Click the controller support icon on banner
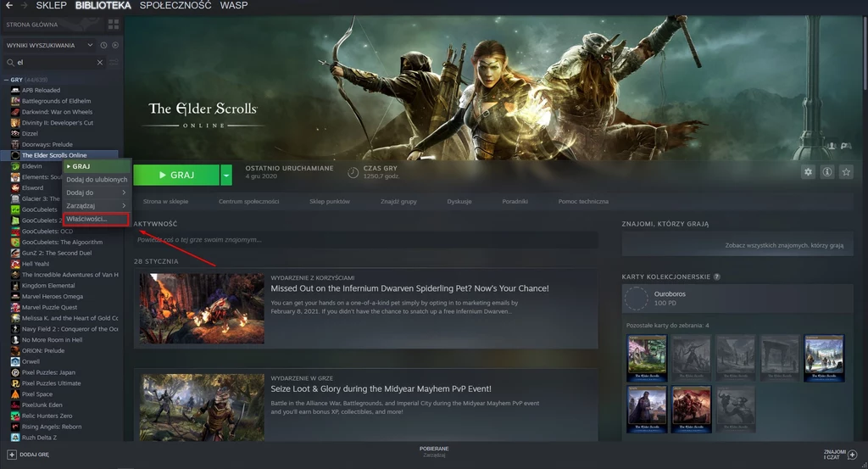 [x=846, y=146]
